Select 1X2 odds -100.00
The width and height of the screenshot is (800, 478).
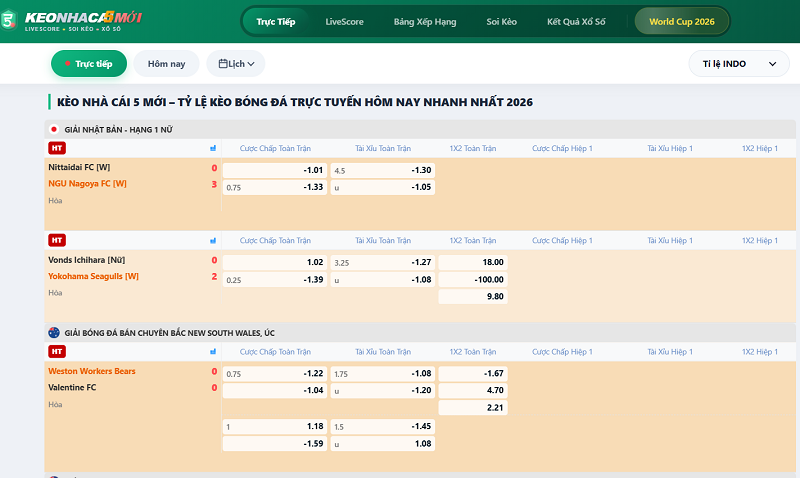tap(473, 280)
